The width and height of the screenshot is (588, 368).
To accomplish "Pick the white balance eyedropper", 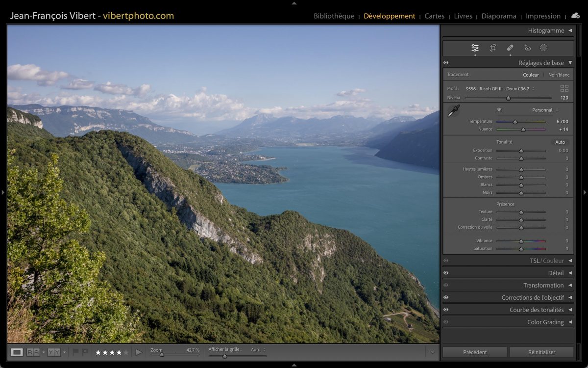I will click(x=453, y=111).
